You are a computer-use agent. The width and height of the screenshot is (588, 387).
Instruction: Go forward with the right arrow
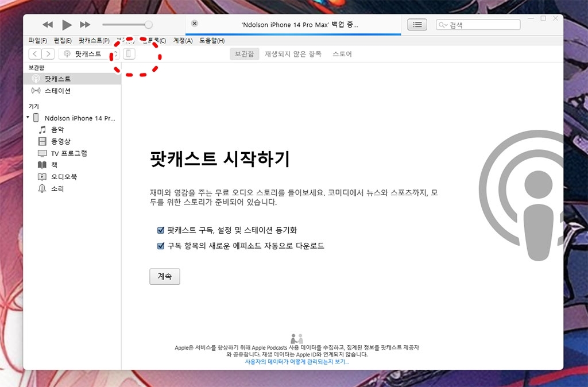(48, 54)
